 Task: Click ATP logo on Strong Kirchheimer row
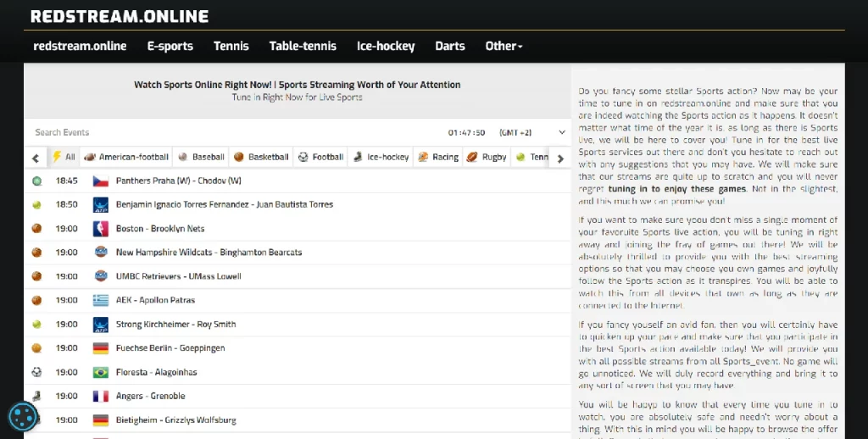coord(100,324)
